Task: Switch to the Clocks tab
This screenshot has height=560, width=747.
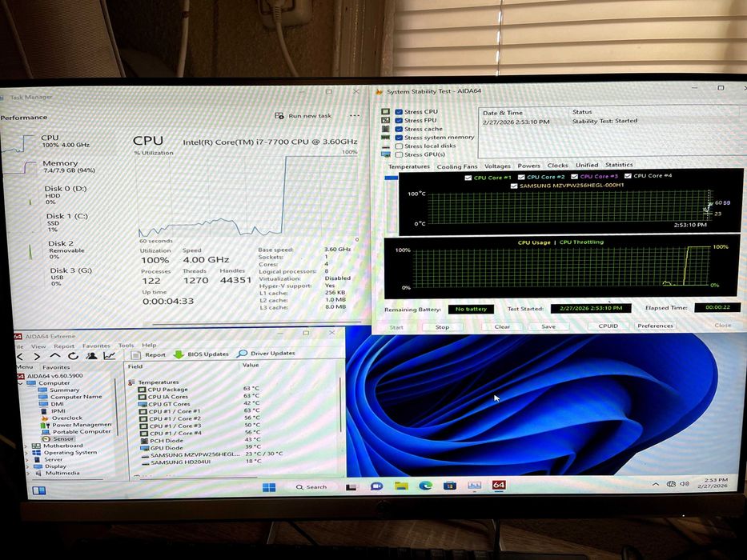Action: (x=557, y=166)
